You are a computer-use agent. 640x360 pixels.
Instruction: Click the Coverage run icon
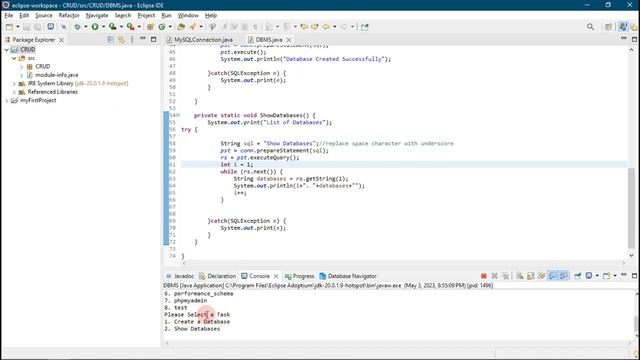(x=113, y=27)
